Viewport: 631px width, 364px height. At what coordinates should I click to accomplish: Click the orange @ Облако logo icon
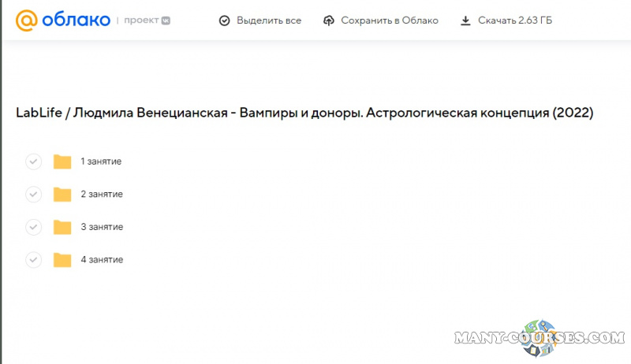tap(27, 20)
